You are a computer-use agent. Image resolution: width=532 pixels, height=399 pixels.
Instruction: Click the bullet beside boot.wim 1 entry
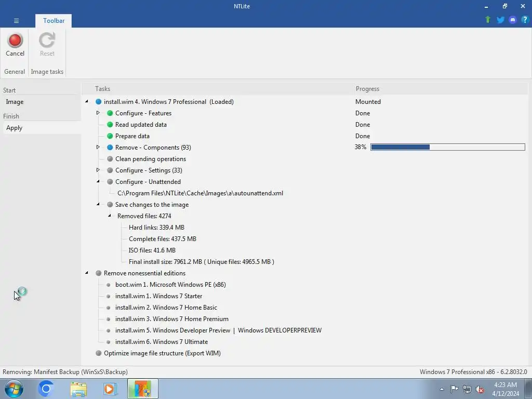click(109, 285)
